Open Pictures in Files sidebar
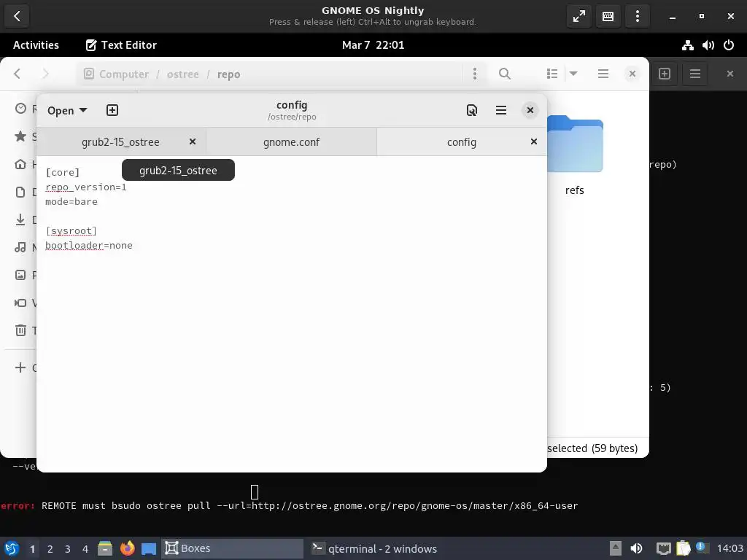Image resolution: width=747 pixels, height=560 pixels. (20, 275)
